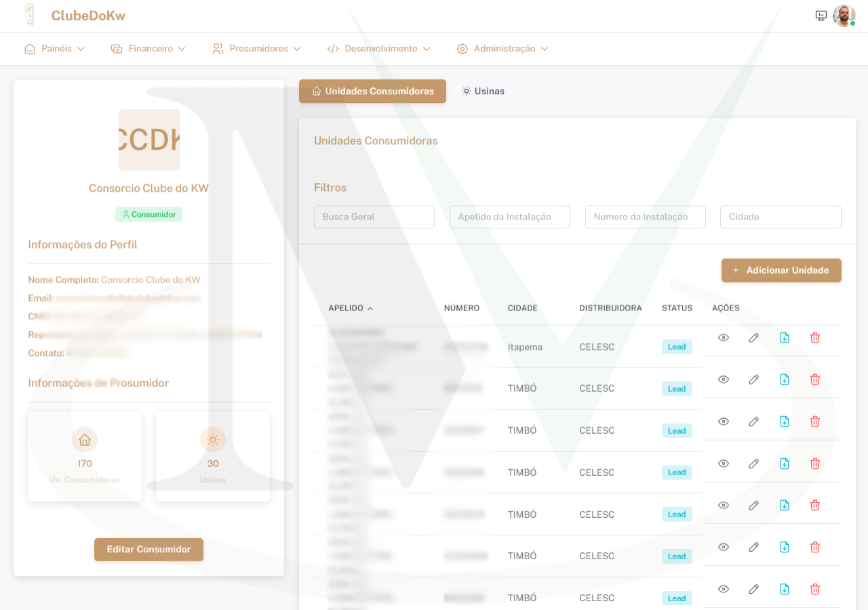Open the user avatar profile menu
868x610 pixels.
(844, 16)
